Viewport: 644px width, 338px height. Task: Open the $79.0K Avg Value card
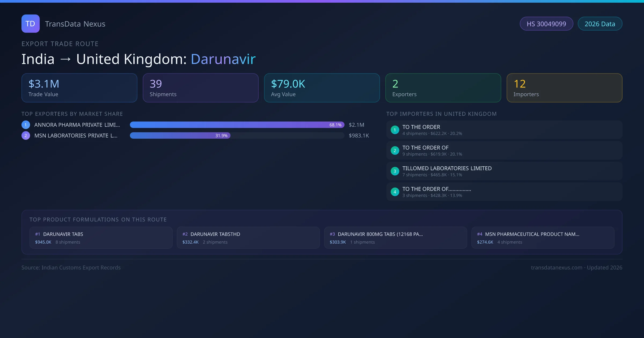[x=322, y=88]
